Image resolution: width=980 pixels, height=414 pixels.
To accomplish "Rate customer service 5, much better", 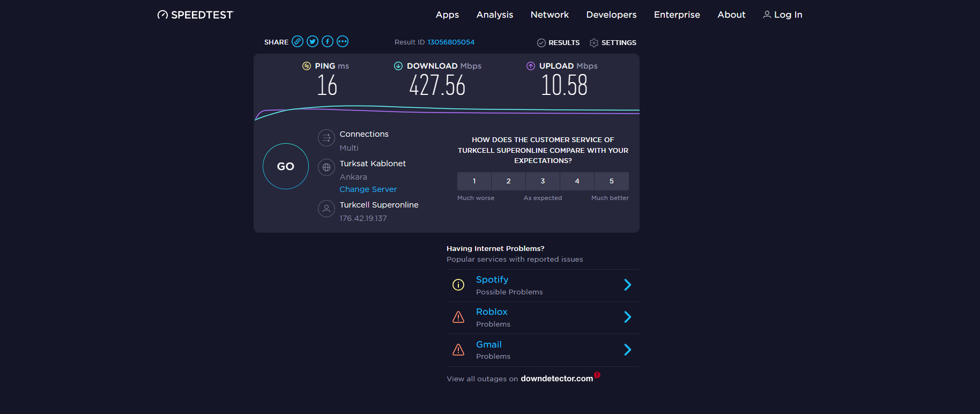I will (612, 181).
